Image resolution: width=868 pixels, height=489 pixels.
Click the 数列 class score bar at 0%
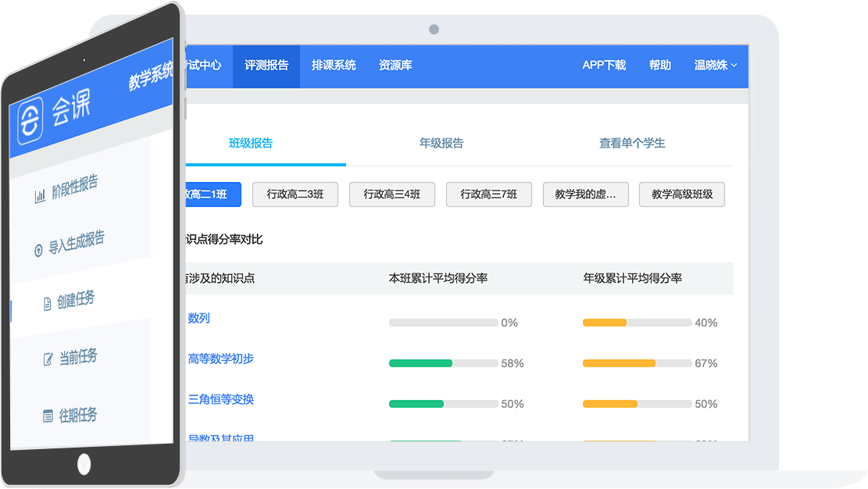444,323
